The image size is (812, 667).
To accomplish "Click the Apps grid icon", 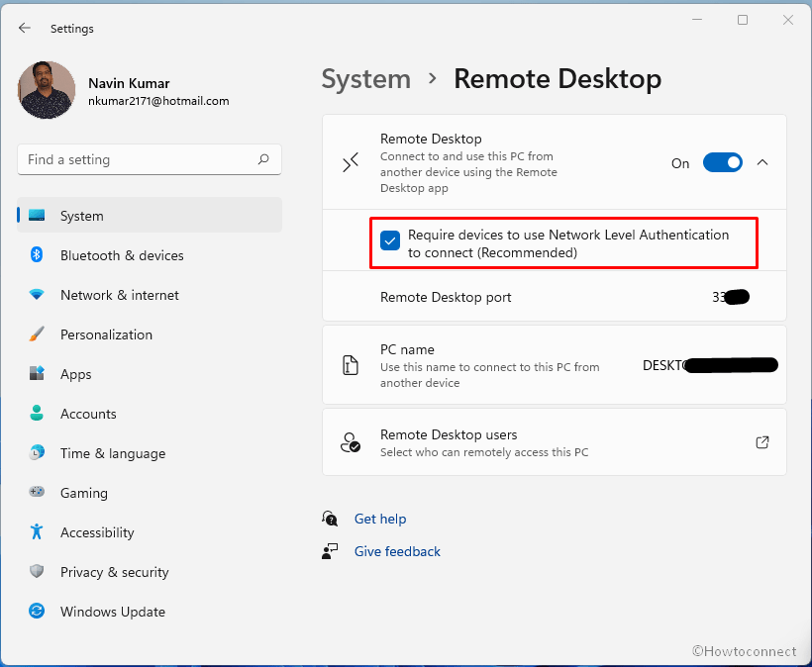I will 37,373.
